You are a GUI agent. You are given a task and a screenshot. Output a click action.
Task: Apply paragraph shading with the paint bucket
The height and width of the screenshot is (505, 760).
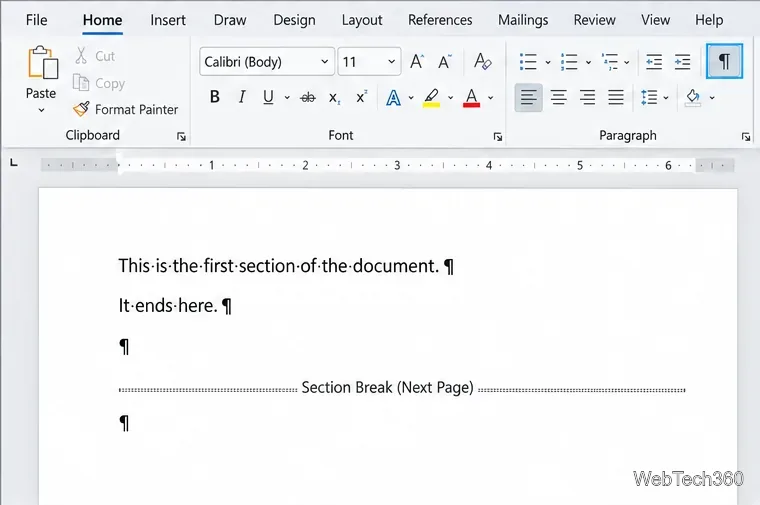point(693,97)
